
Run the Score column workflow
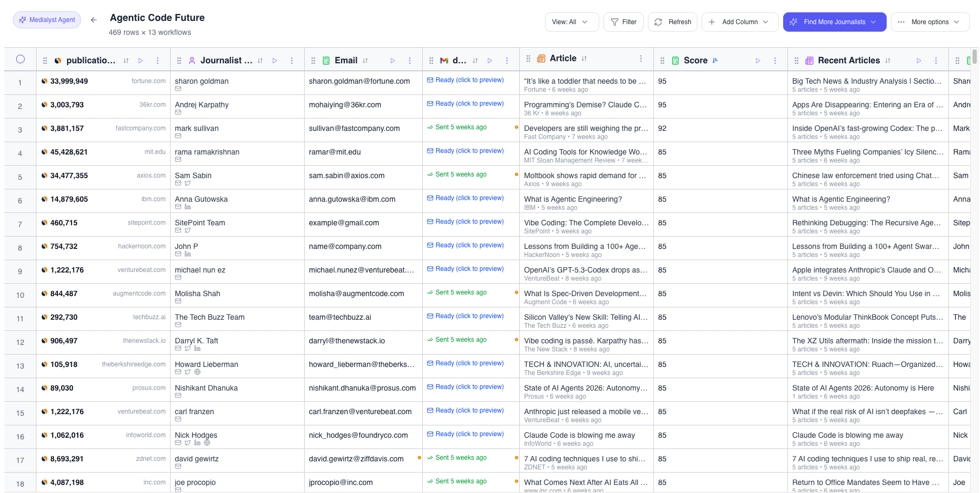pos(758,61)
